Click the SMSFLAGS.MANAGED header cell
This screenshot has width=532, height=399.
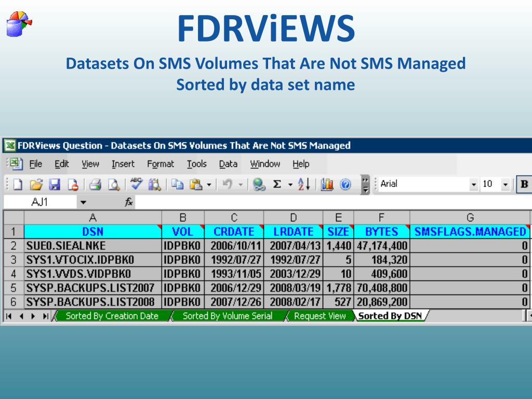pyautogui.click(x=470, y=232)
